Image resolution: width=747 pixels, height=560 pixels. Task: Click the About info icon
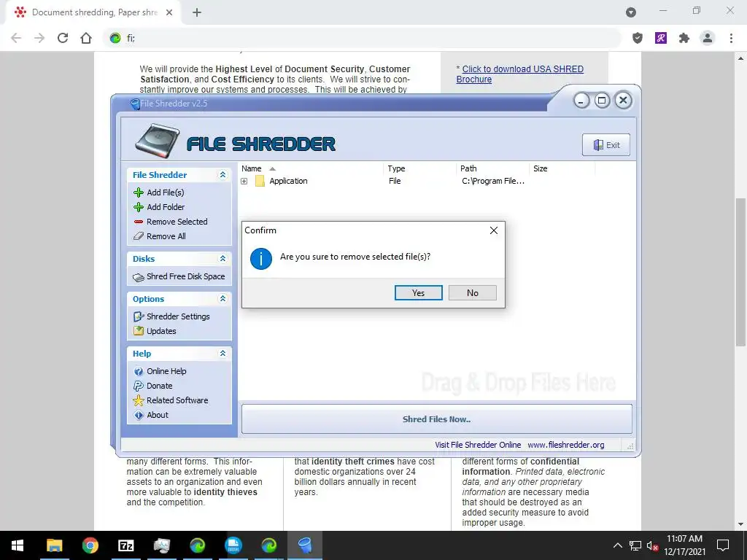pos(139,415)
